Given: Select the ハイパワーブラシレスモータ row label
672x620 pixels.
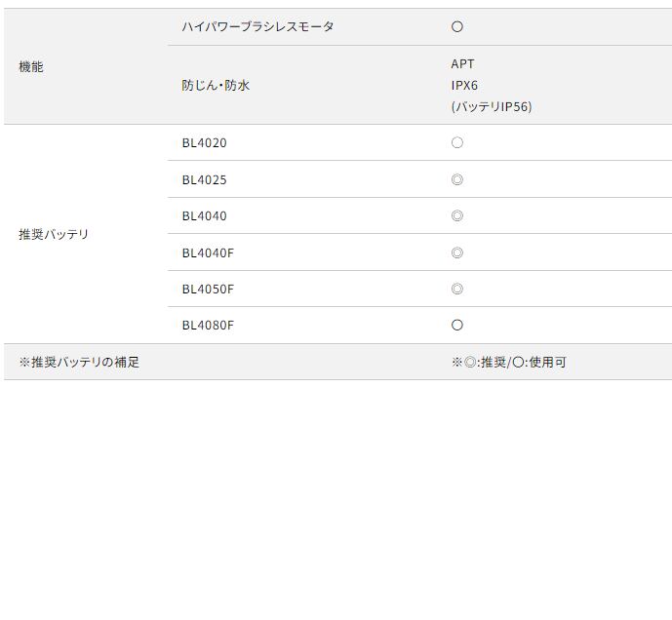Looking at the screenshot, I should [257, 27].
